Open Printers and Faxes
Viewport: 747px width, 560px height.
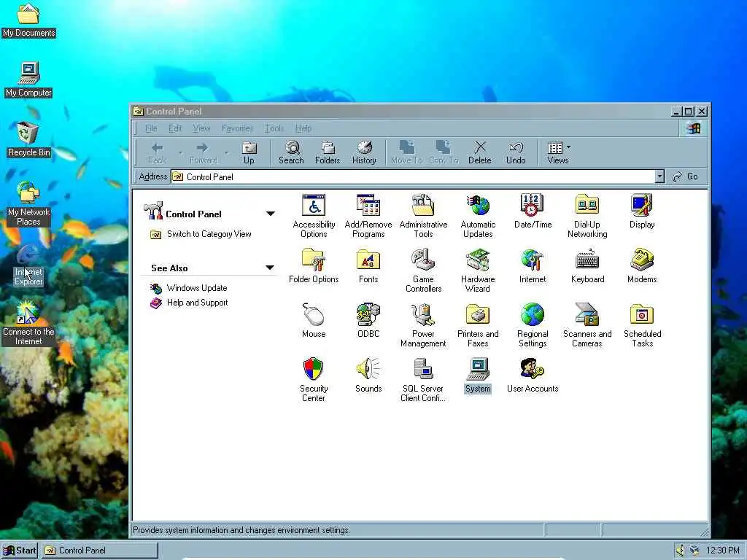tap(478, 324)
